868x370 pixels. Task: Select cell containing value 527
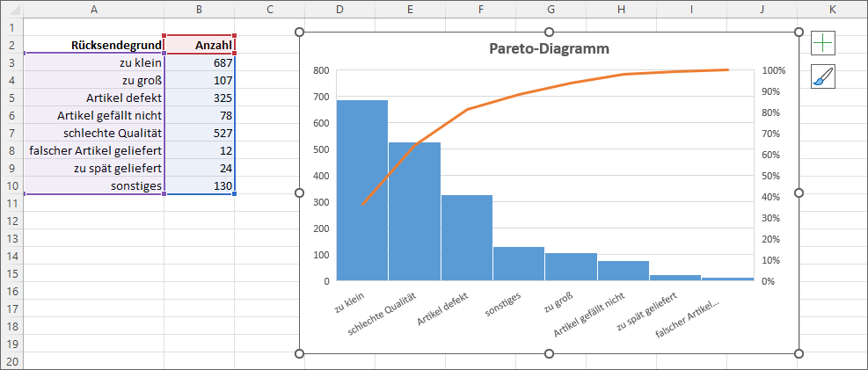pyautogui.click(x=200, y=133)
